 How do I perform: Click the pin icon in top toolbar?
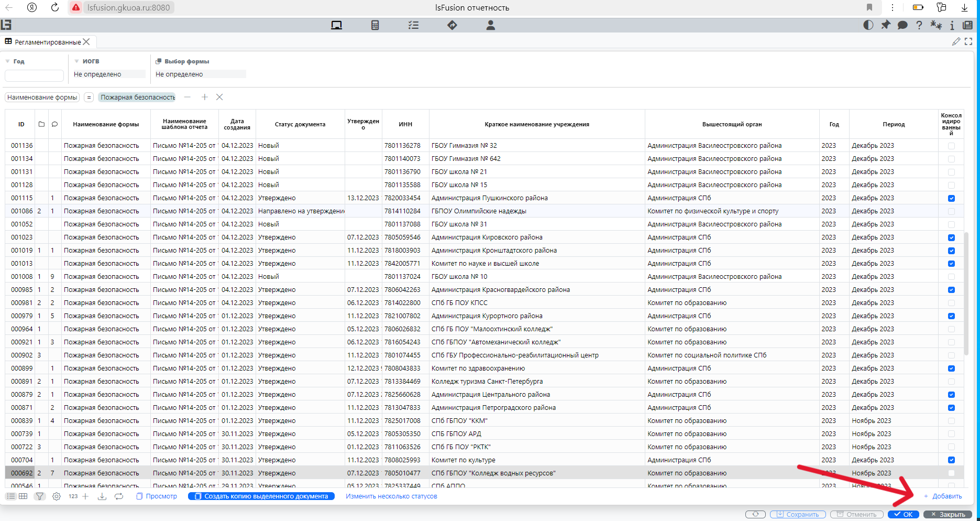point(885,25)
